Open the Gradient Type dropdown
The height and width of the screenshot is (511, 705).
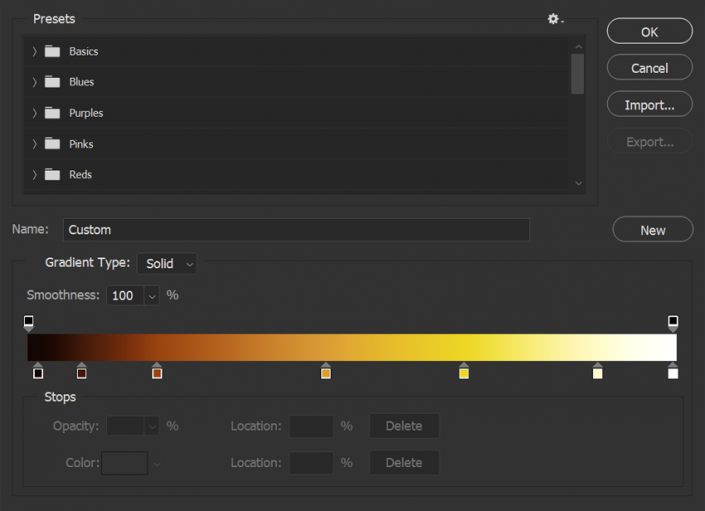[167, 264]
